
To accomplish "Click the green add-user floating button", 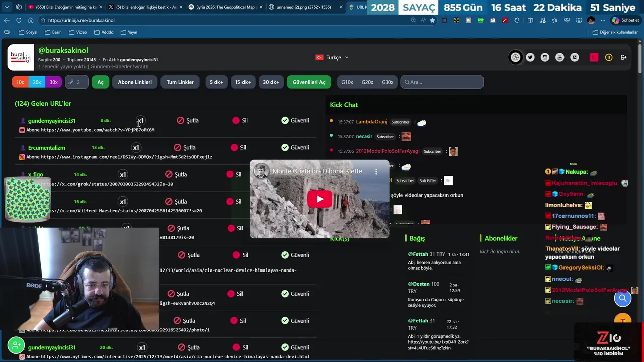I will 16,345.
